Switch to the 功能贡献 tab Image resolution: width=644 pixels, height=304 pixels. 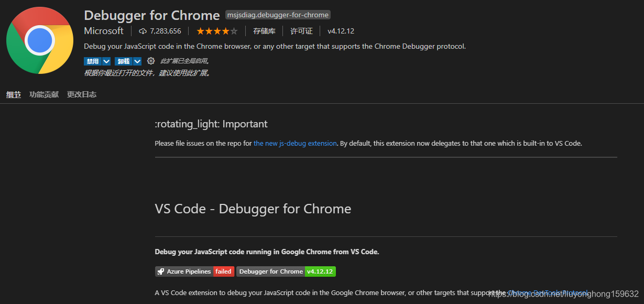[44, 95]
